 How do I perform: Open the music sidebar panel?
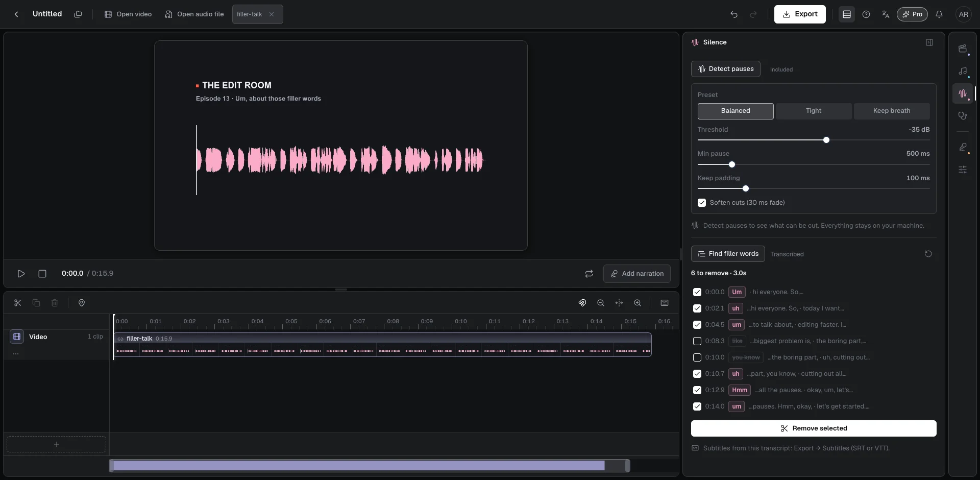click(963, 71)
